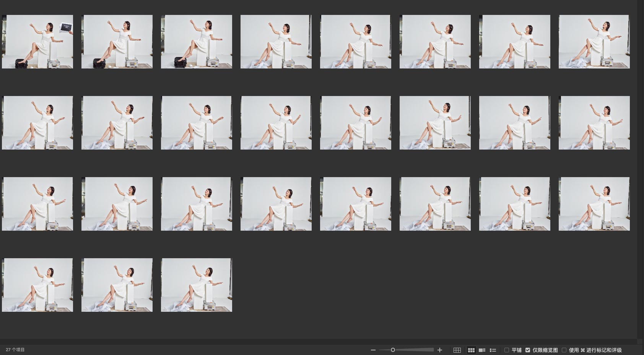The height and width of the screenshot is (355, 644).
Task: Select the third top-row photo with black case
Action: (197, 42)
